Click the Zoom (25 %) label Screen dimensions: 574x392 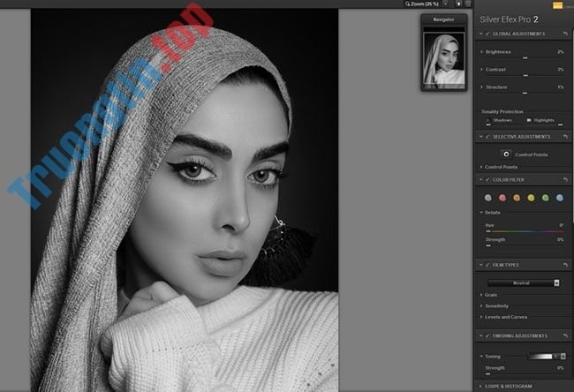coord(425,4)
